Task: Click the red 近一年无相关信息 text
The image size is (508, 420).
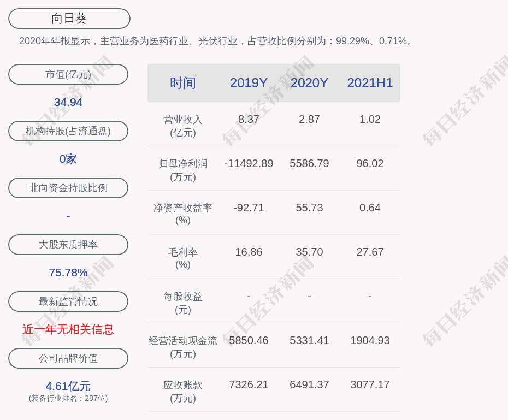Action: click(68, 329)
